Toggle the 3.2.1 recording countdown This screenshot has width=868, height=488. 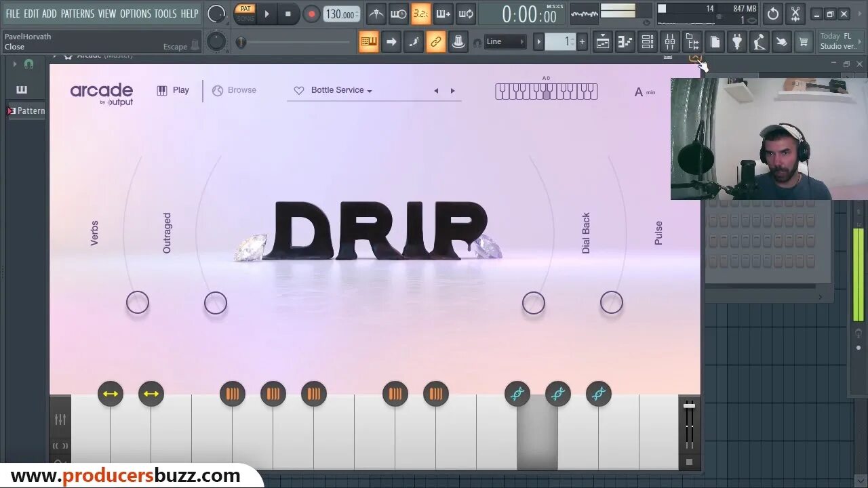pyautogui.click(x=421, y=14)
